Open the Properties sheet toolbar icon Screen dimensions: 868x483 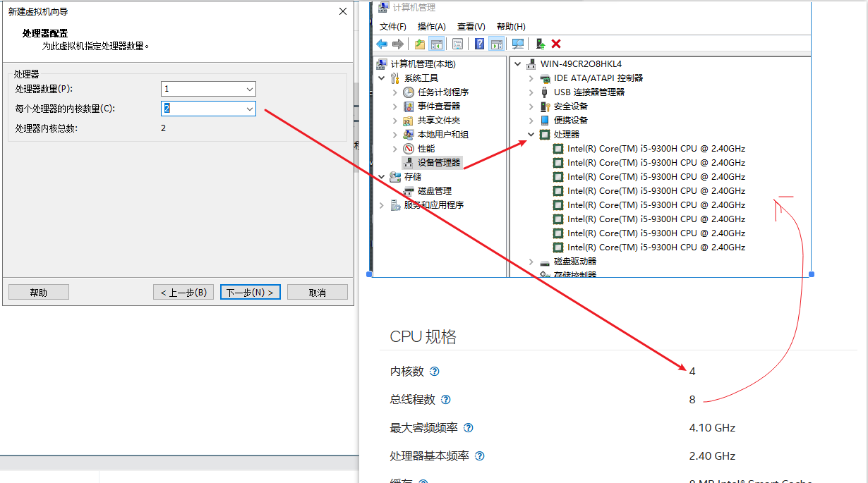pos(457,44)
